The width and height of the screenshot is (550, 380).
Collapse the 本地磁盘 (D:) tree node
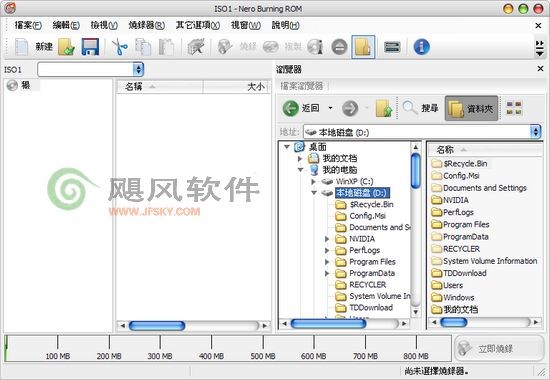tap(314, 193)
